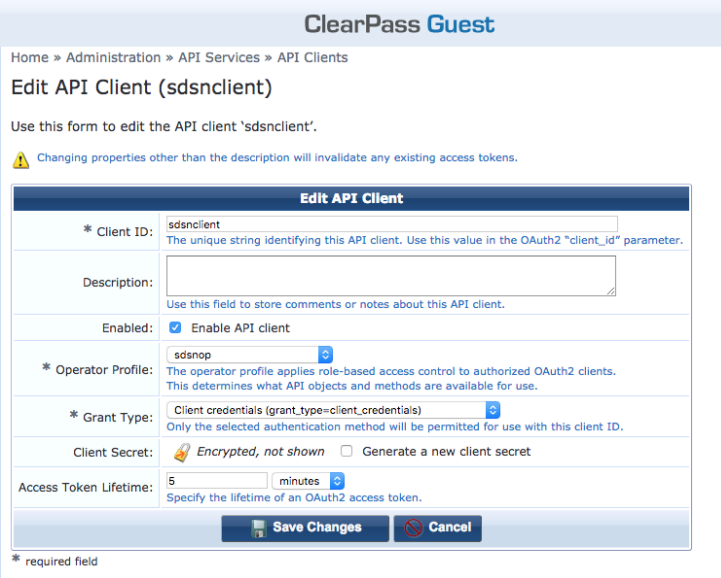Screen dimensions: 721x578
Task: Check Generate a new client secret
Action: 346,451
